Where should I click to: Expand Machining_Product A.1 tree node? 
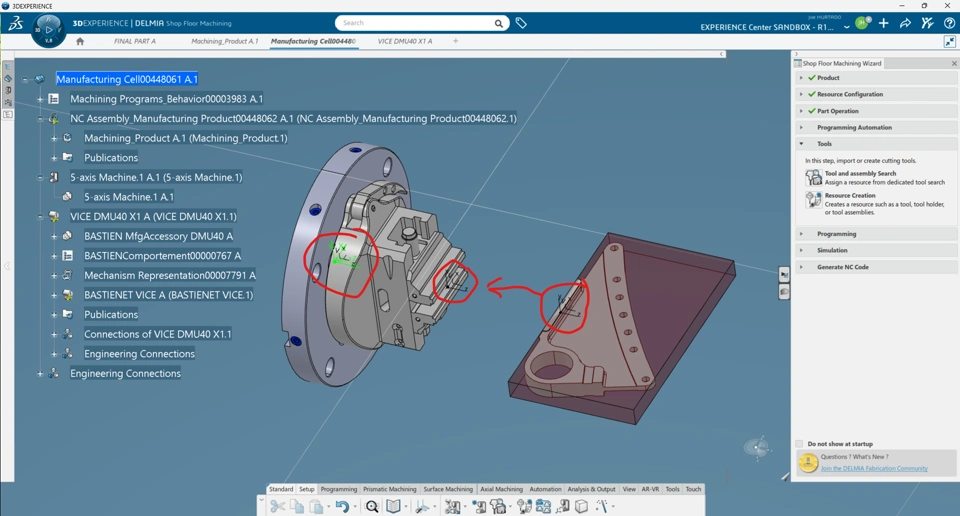(x=54, y=138)
